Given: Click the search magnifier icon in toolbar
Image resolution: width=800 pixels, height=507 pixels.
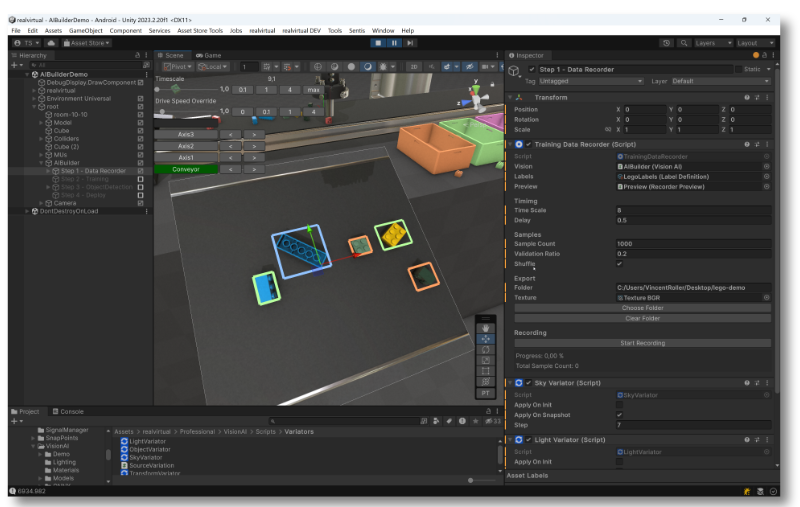Looking at the screenshot, I should (683, 43).
